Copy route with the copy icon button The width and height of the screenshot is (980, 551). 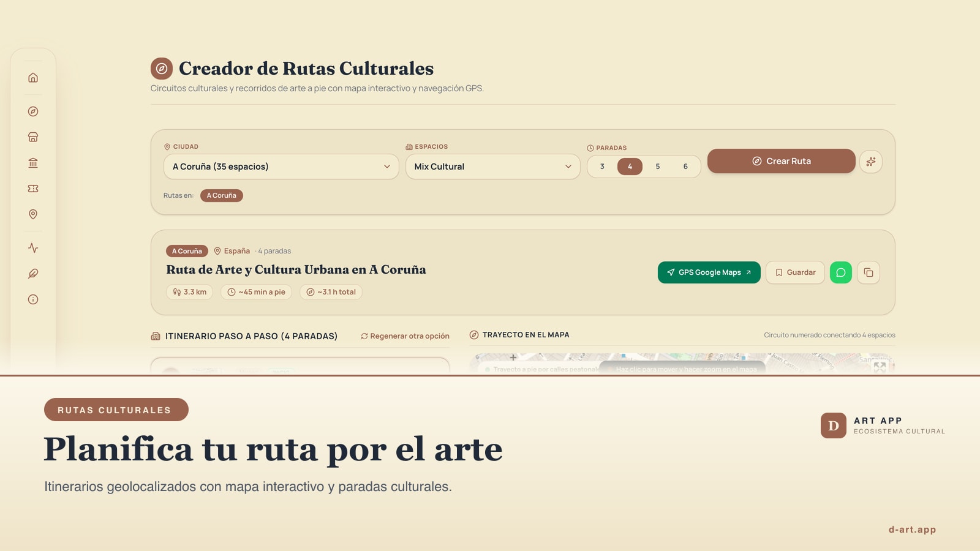869,272
